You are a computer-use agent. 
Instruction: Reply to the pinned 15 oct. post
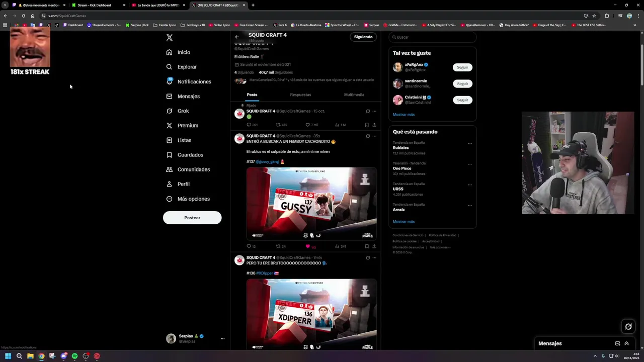(249, 125)
